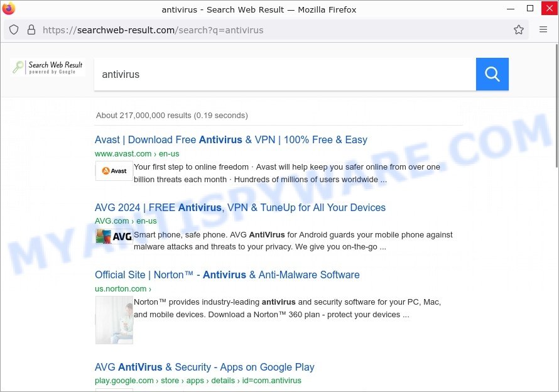Click the AVG.com › en-us URL
The height and width of the screenshot is (392, 559).
pyautogui.click(x=126, y=220)
